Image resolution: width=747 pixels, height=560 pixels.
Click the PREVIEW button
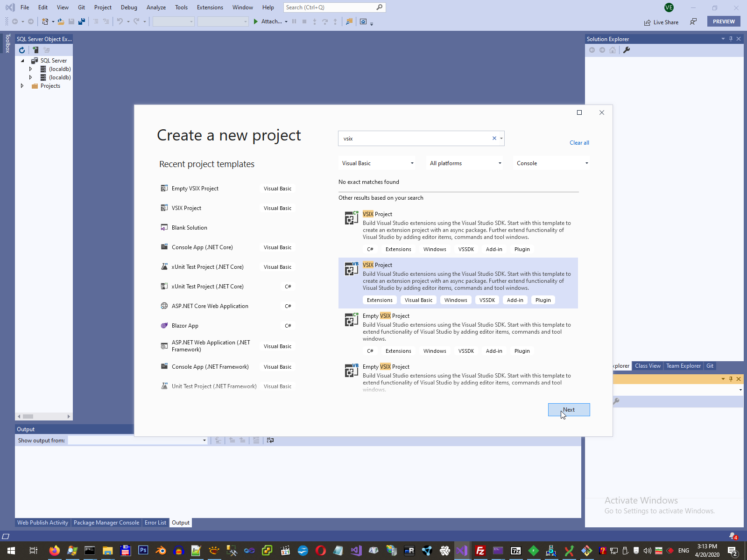click(724, 21)
